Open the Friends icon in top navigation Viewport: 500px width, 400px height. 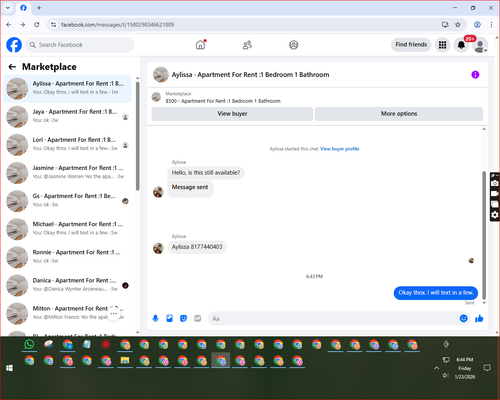point(247,45)
